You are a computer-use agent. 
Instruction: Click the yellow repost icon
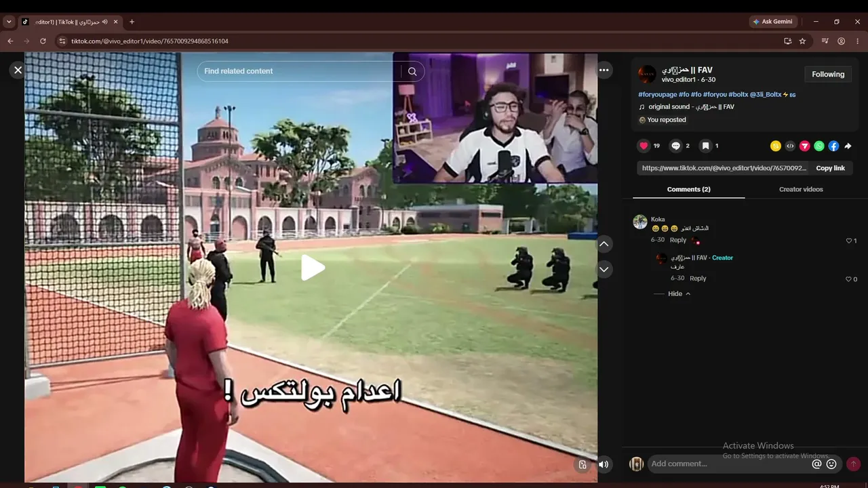[776, 146]
